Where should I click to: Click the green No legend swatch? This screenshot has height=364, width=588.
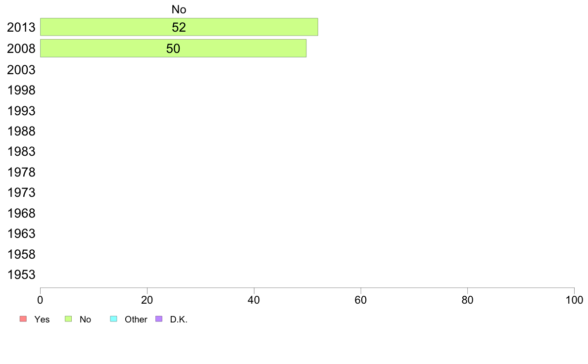click(68, 319)
